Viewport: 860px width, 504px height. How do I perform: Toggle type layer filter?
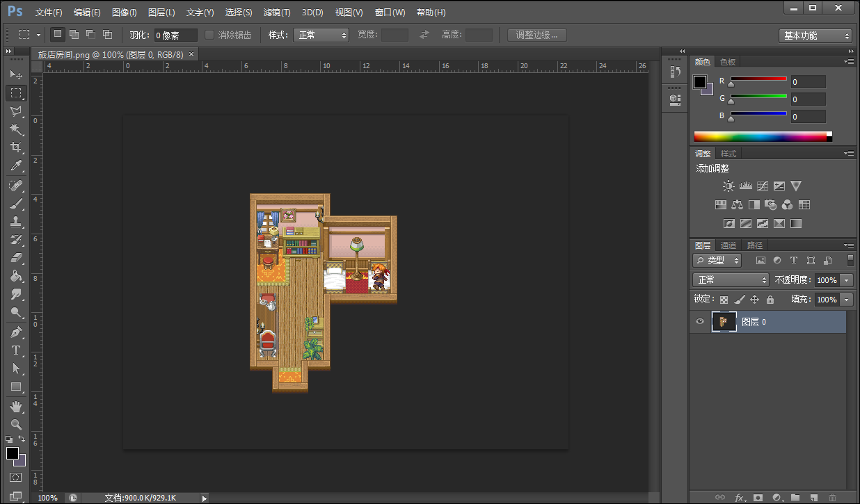pyautogui.click(x=794, y=261)
